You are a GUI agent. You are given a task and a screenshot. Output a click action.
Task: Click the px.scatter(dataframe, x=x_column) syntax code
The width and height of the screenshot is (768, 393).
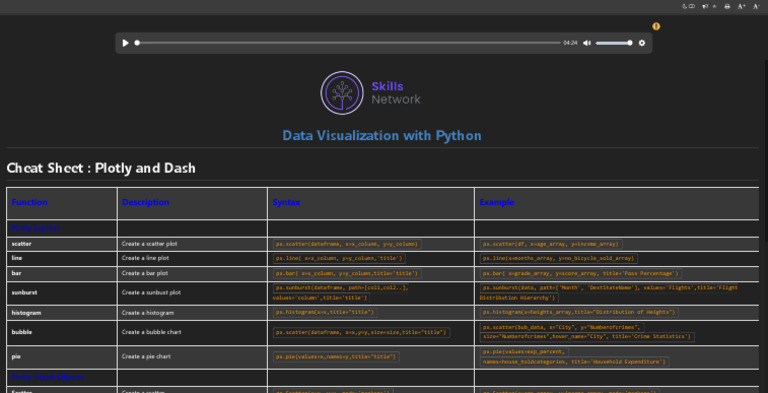[x=347, y=244]
